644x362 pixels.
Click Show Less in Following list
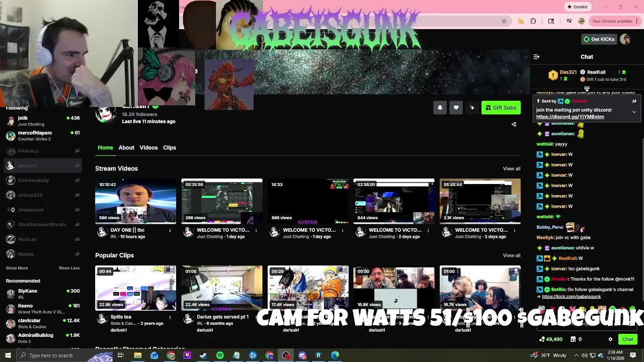point(69,268)
